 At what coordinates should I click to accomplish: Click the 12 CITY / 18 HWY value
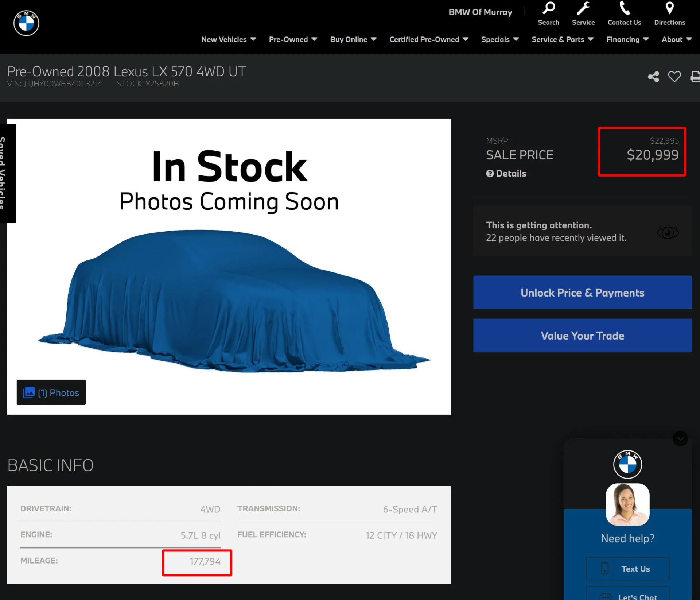click(401, 535)
